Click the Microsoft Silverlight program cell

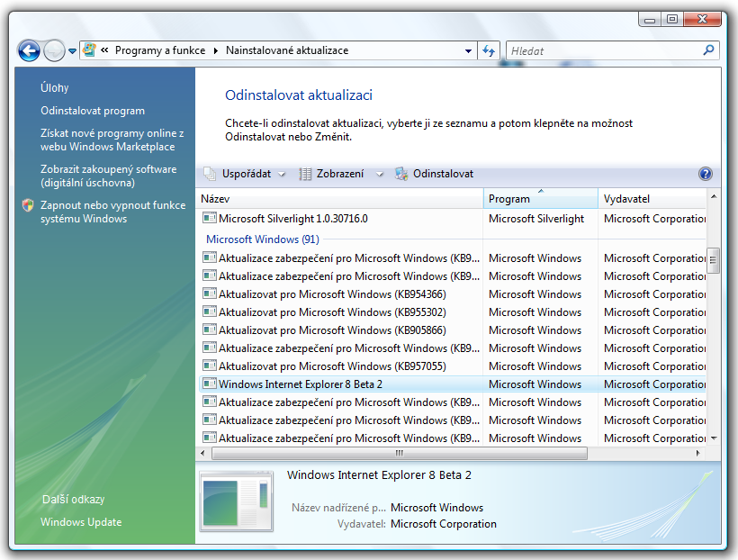click(x=536, y=219)
